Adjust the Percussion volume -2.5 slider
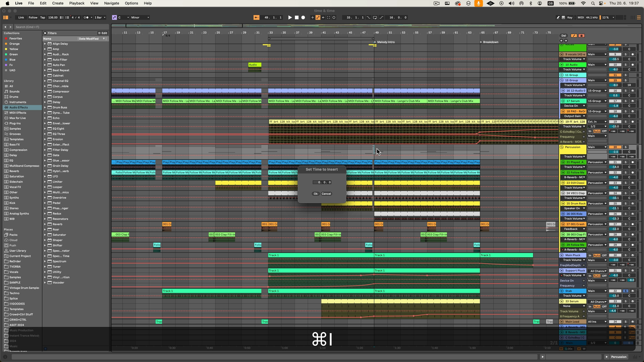The width and height of the screenshot is (644, 362). (615, 152)
